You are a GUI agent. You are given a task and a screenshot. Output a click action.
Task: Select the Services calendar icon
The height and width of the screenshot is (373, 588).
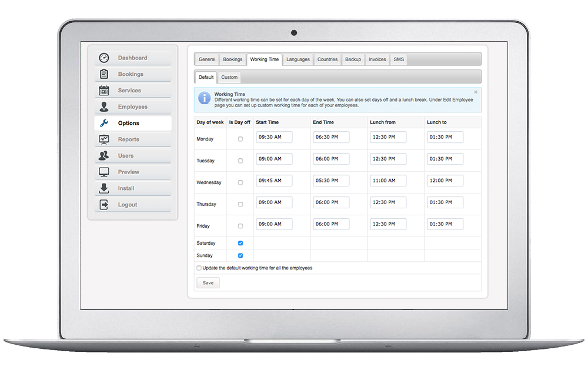click(x=104, y=91)
